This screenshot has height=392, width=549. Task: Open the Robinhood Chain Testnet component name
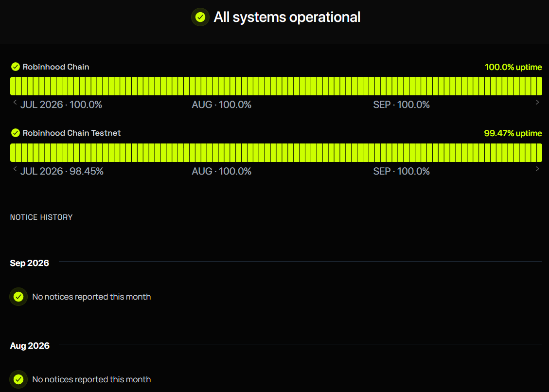click(71, 133)
